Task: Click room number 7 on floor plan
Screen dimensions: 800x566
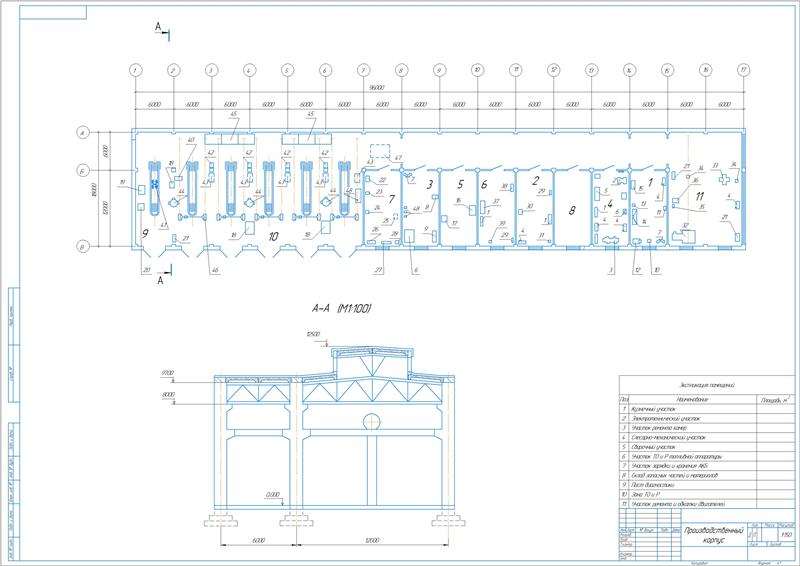Action: (x=391, y=199)
